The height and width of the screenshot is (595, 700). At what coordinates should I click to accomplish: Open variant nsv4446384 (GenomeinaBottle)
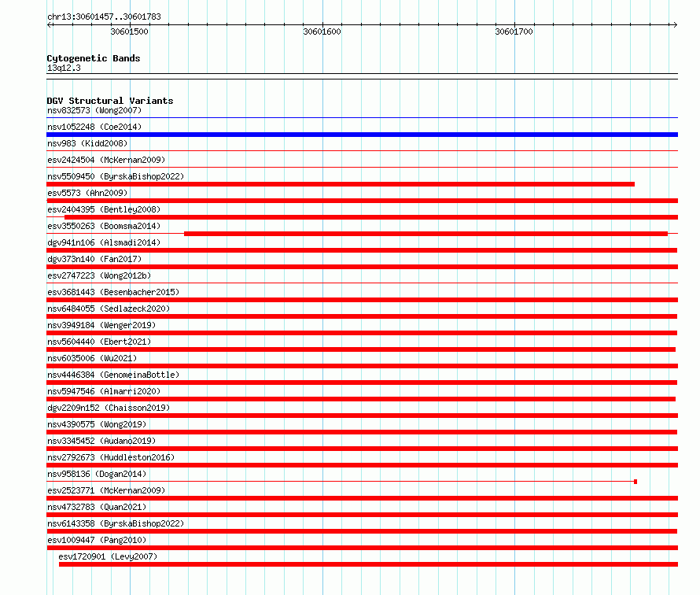coord(113,375)
